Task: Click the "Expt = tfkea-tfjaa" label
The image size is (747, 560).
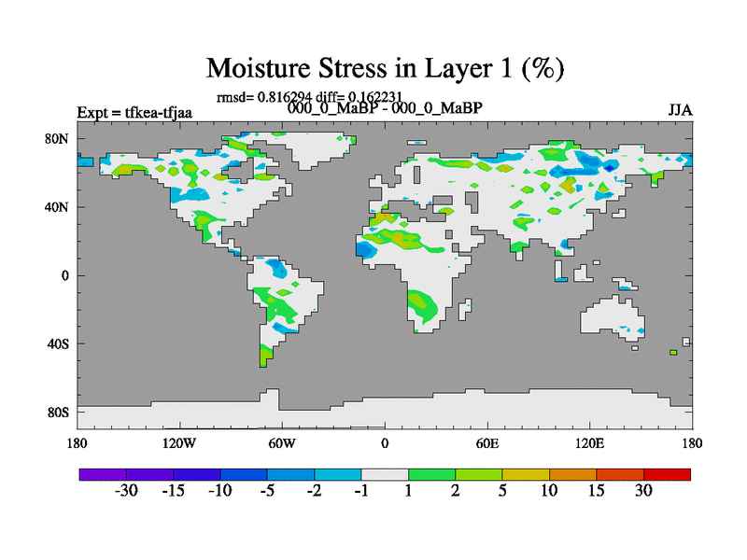Action: pyautogui.click(x=134, y=113)
